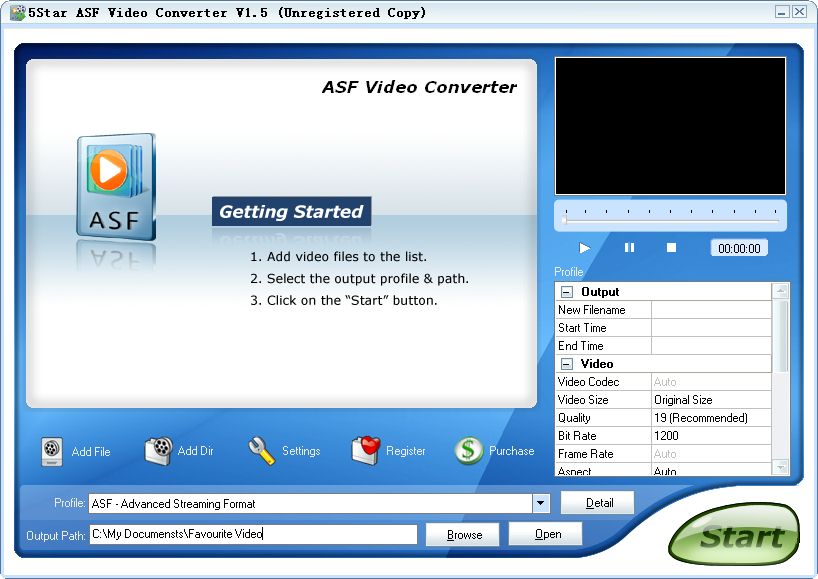Click the 'Settings' label text
The width and height of the screenshot is (818, 579).
tap(301, 451)
